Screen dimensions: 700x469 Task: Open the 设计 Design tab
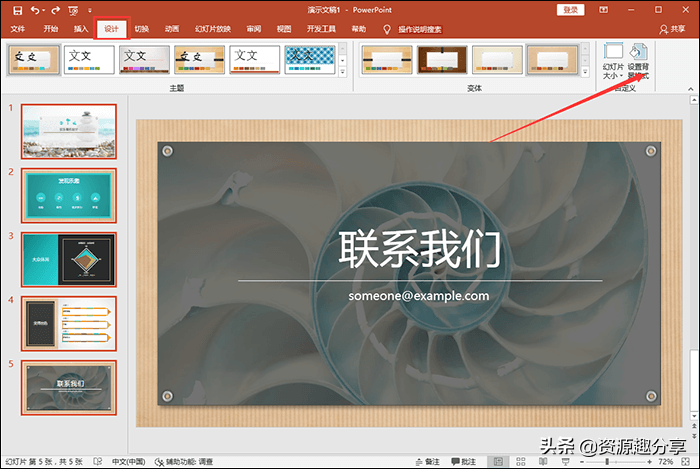[112, 29]
